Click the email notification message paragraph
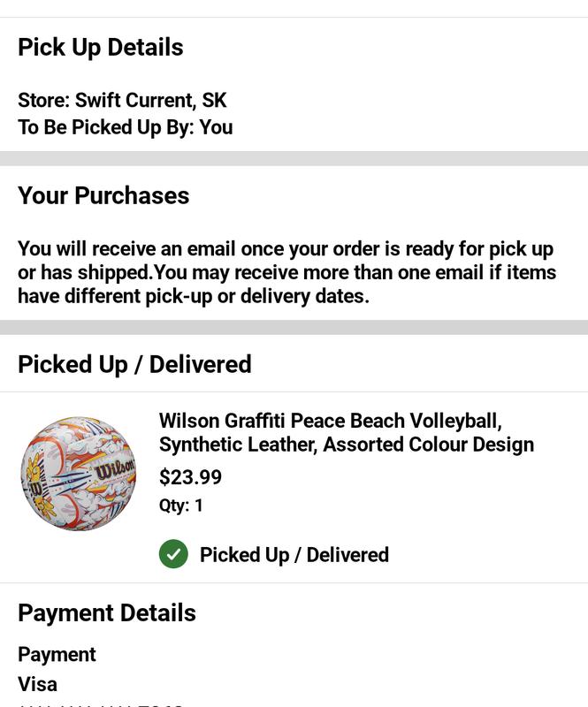Screen dimensions: 588x707 pos(287,272)
